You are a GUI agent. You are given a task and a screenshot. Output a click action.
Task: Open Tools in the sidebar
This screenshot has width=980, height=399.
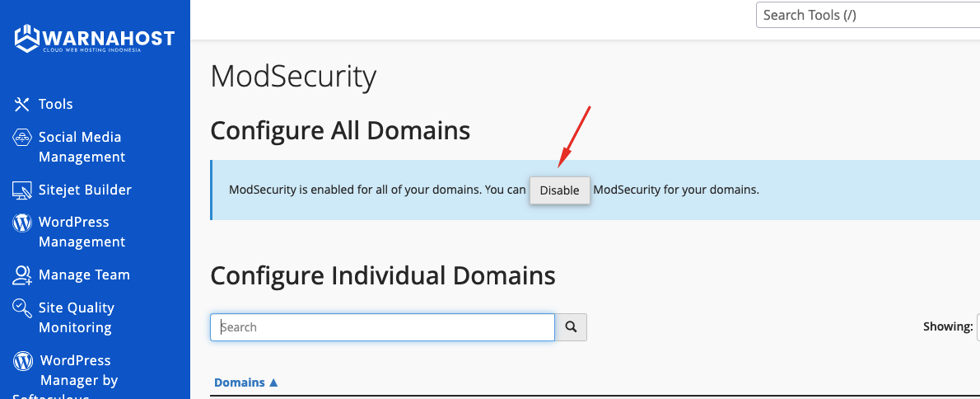tap(56, 104)
